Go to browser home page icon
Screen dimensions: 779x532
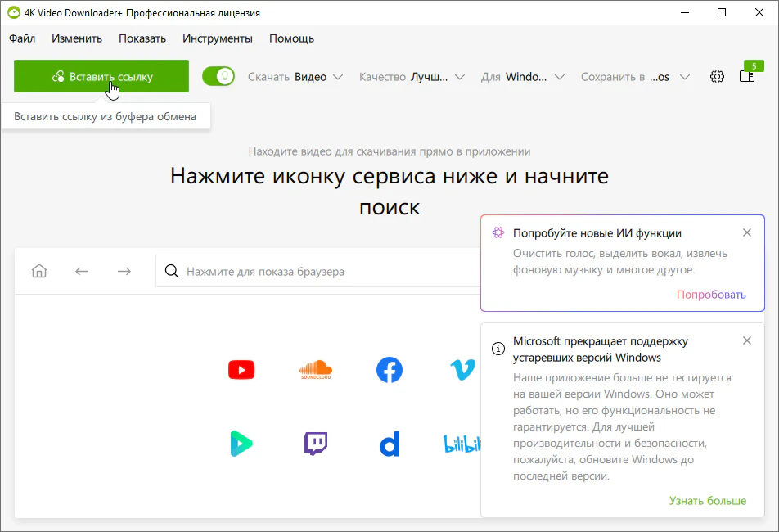(39, 271)
